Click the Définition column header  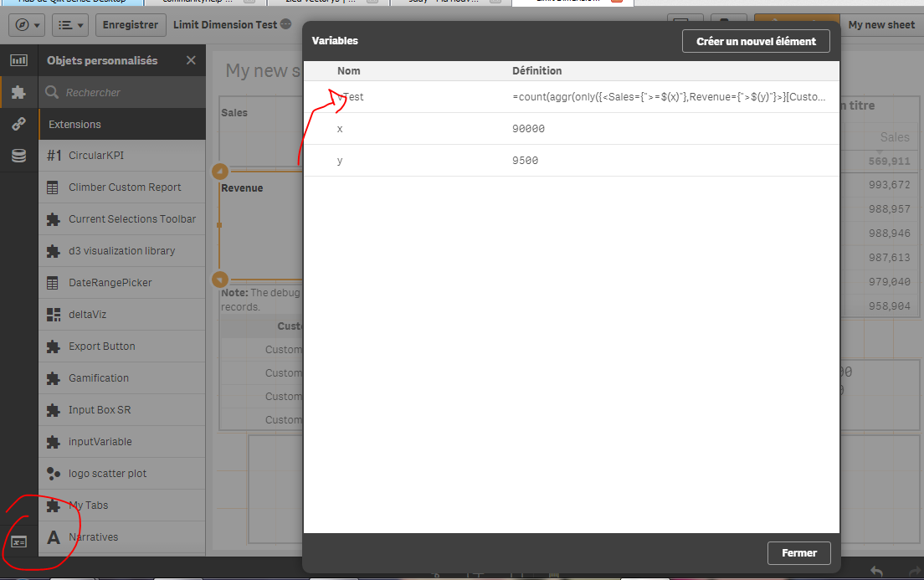pos(536,71)
